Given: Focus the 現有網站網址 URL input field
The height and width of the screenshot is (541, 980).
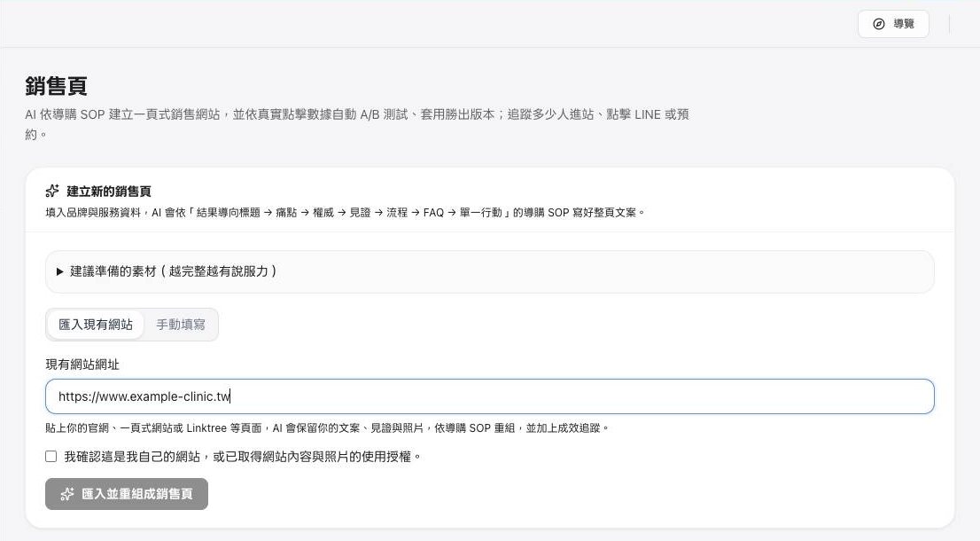Looking at the screenshot, I should [x=489, y=396].
